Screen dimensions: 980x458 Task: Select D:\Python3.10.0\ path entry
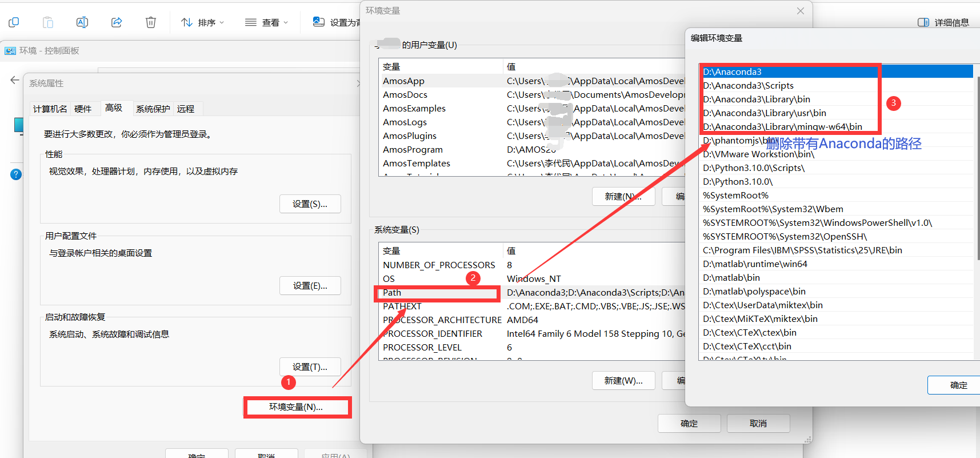[x=837, y=182]
